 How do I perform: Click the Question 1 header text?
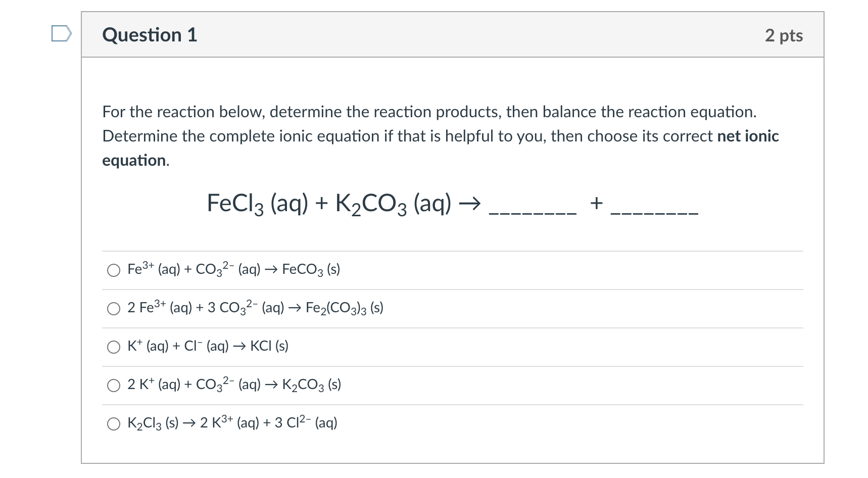(x=150, y=35)
